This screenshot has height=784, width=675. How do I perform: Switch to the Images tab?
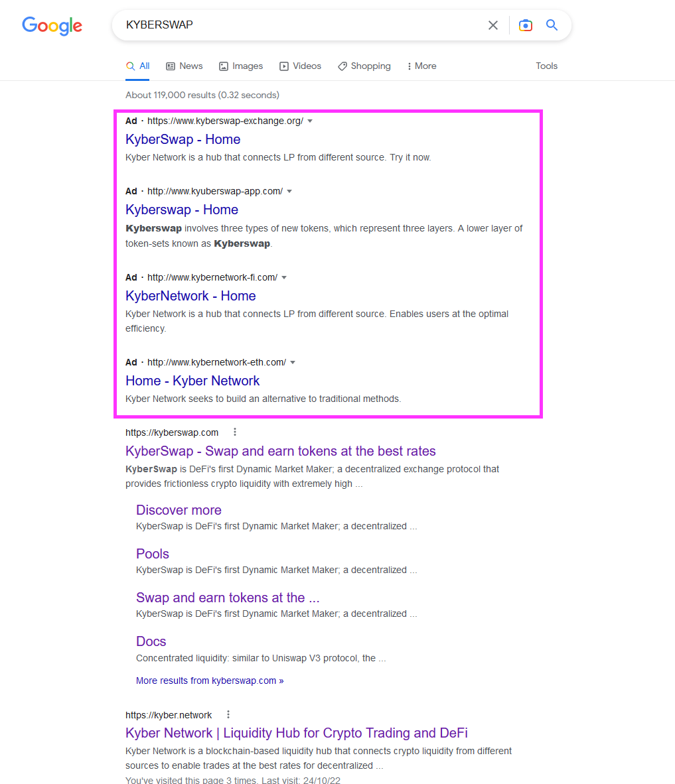241,66
